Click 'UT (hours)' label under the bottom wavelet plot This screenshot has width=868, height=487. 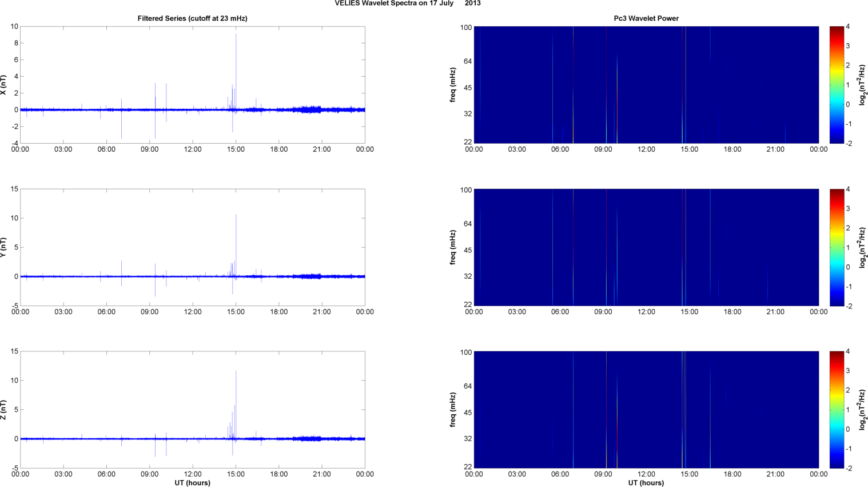646,483
